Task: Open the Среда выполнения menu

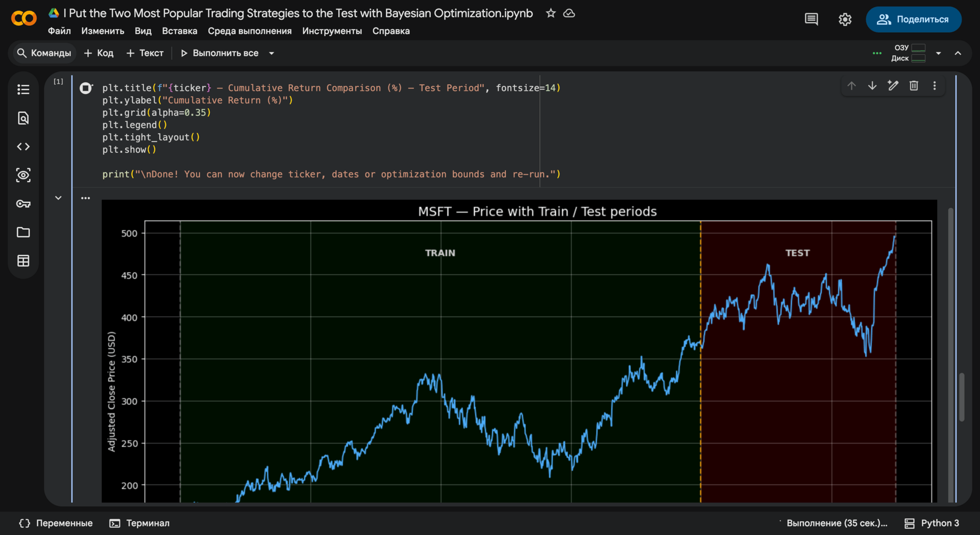Action: click(250, 31)
